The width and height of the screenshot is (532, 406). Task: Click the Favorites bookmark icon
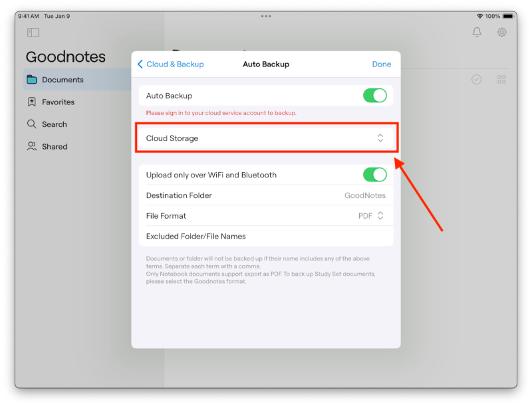(x=32, y=102)
